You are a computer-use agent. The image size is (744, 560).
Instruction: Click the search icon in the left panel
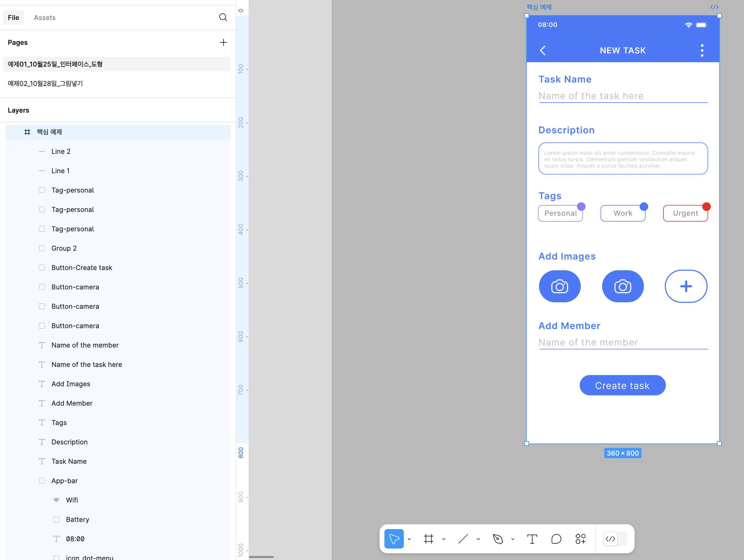point(223,18)
